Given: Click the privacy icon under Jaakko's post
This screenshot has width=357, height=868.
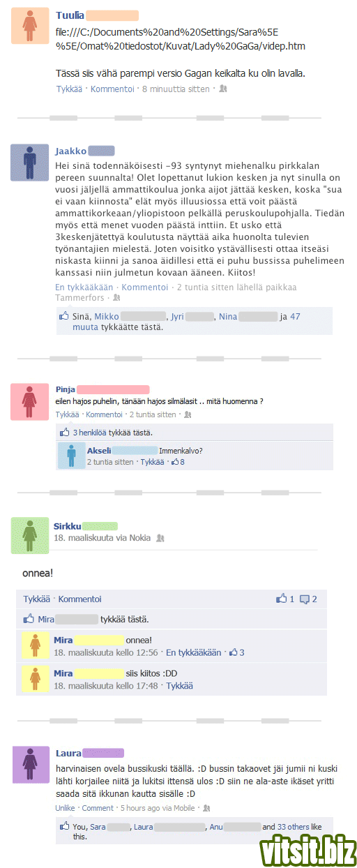Looking at the screenshot, I should point(116,298).
